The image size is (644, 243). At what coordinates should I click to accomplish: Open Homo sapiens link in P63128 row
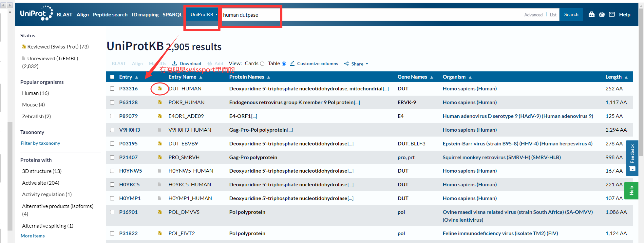point(470,102)
